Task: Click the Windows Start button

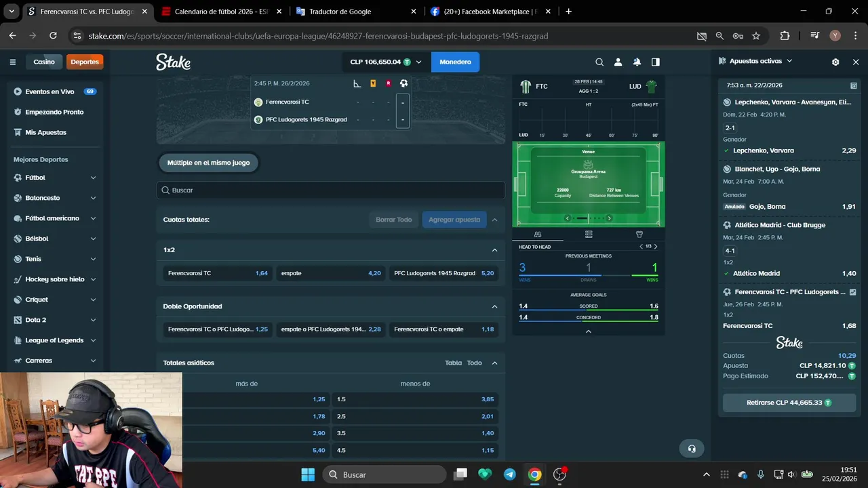Action: (308, 474)
